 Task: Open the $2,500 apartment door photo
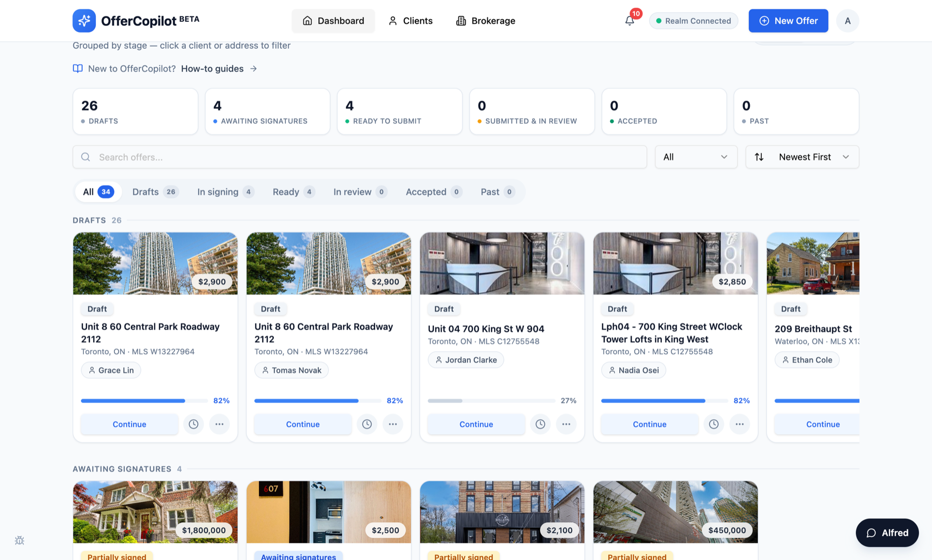tap(329, 512)
